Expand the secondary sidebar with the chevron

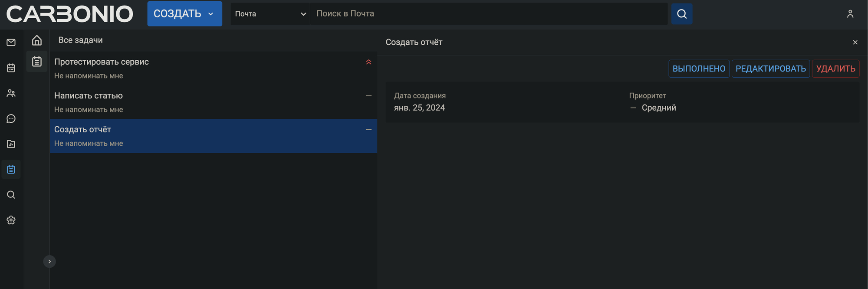click(x=49, y=261)
